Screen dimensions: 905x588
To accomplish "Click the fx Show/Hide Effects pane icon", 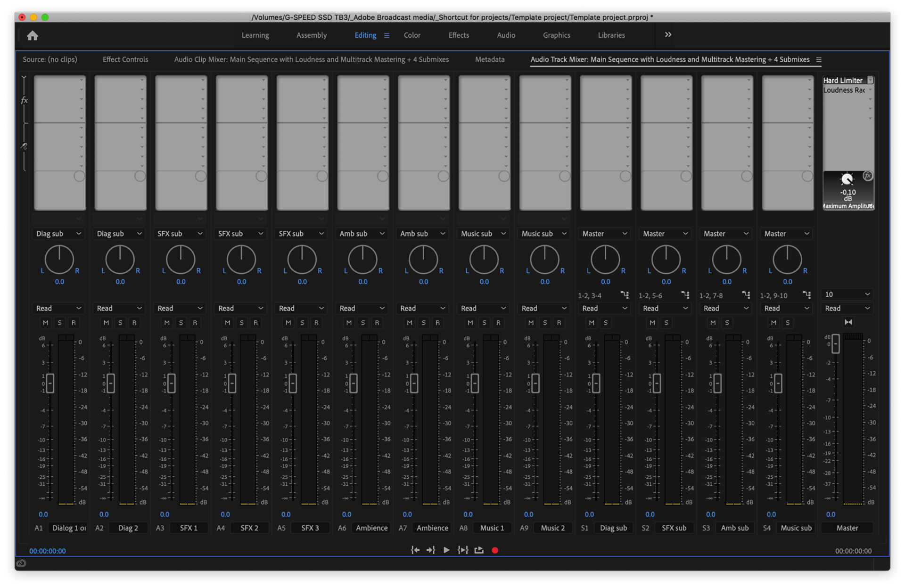I will pos(24,100).
